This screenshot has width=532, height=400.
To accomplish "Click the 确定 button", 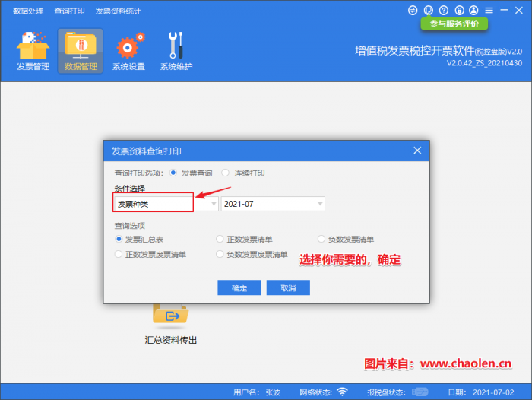I will [239, 287].
